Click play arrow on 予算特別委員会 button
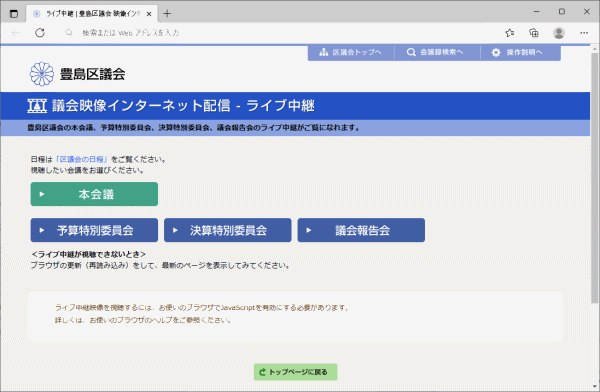The width and height of the screenshot is (600, 392). pyautogui.click(x=42, y=230)
